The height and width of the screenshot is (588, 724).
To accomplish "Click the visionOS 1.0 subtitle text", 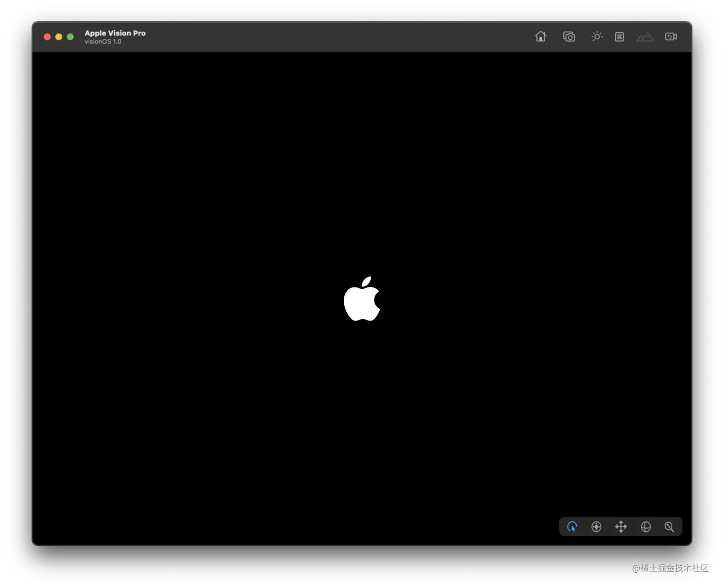I will 103,42.
